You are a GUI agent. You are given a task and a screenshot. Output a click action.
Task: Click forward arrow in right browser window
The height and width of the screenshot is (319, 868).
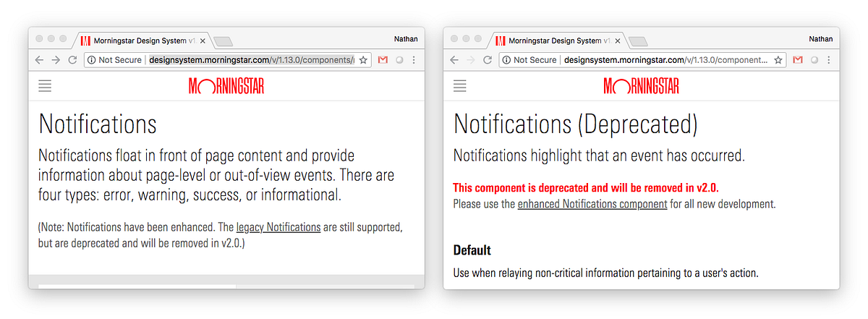pos(471,60)
